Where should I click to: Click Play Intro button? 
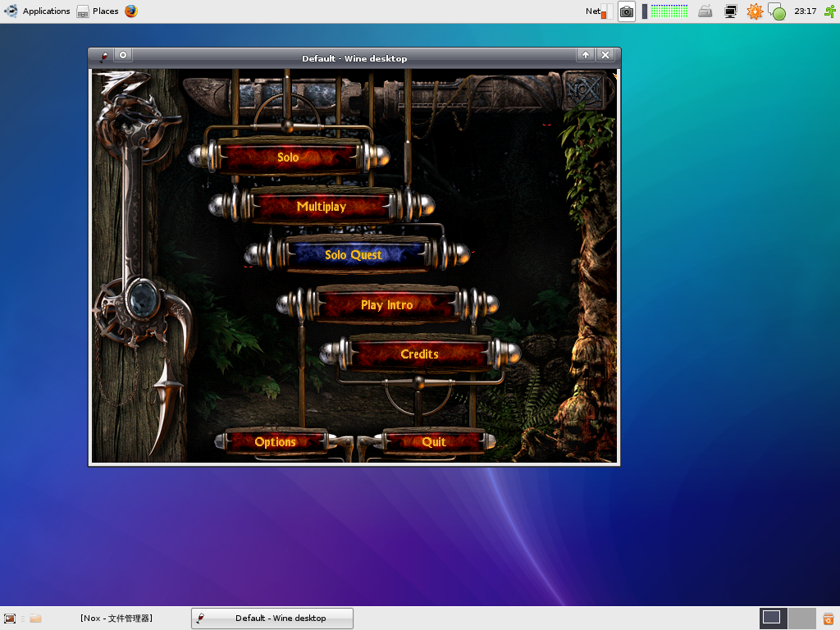(387, 305)
